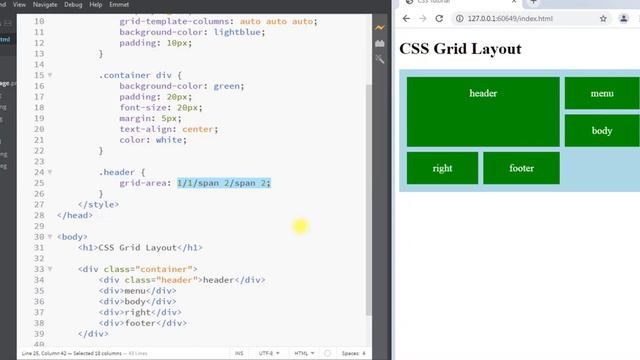Click the right div on line 37

[x=140, y=312]
